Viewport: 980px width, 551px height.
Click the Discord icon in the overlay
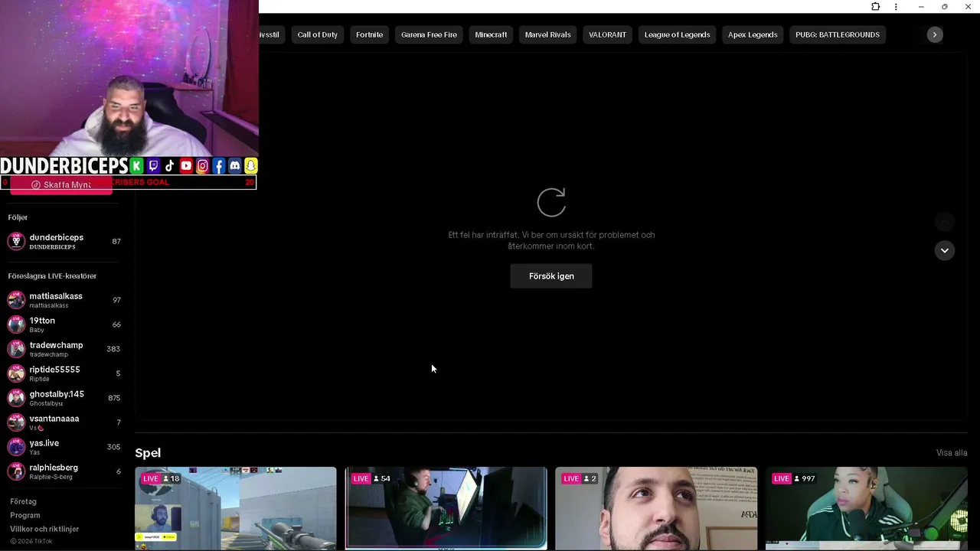[x=234, y=166]
